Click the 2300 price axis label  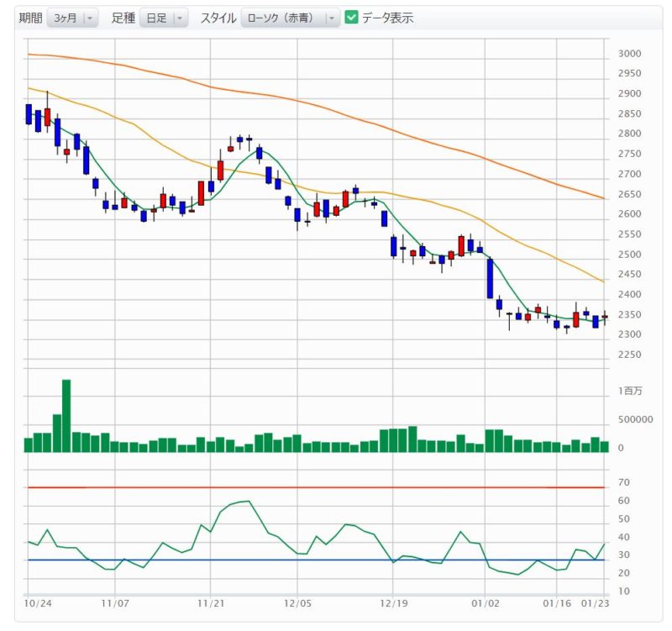click(x=629, y=334)
